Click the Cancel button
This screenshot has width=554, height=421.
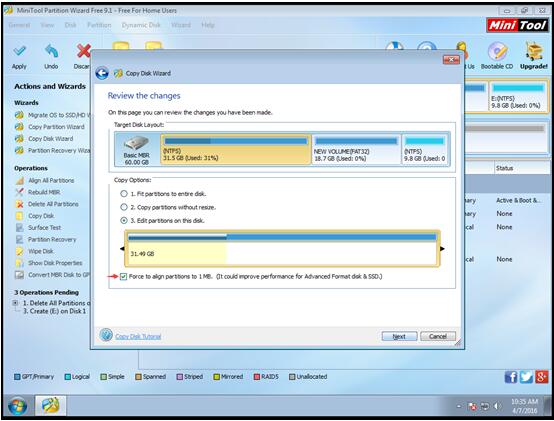click(x=438, y=336)
